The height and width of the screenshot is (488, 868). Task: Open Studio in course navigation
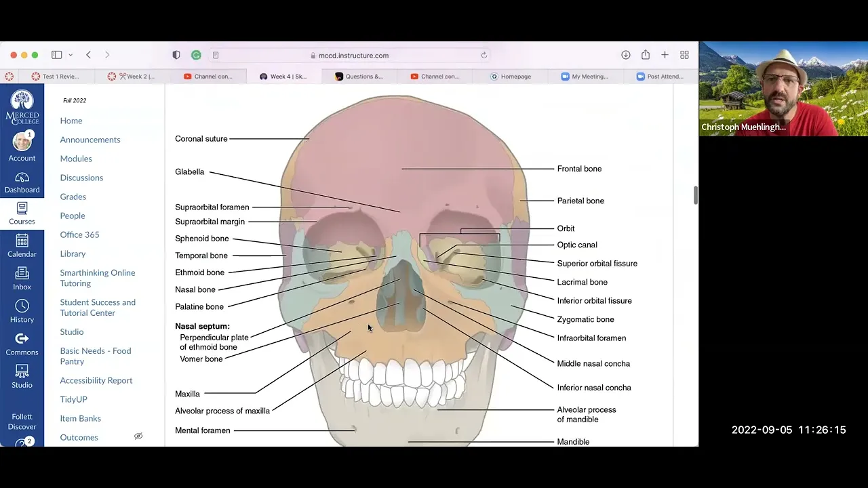(72, 331)
